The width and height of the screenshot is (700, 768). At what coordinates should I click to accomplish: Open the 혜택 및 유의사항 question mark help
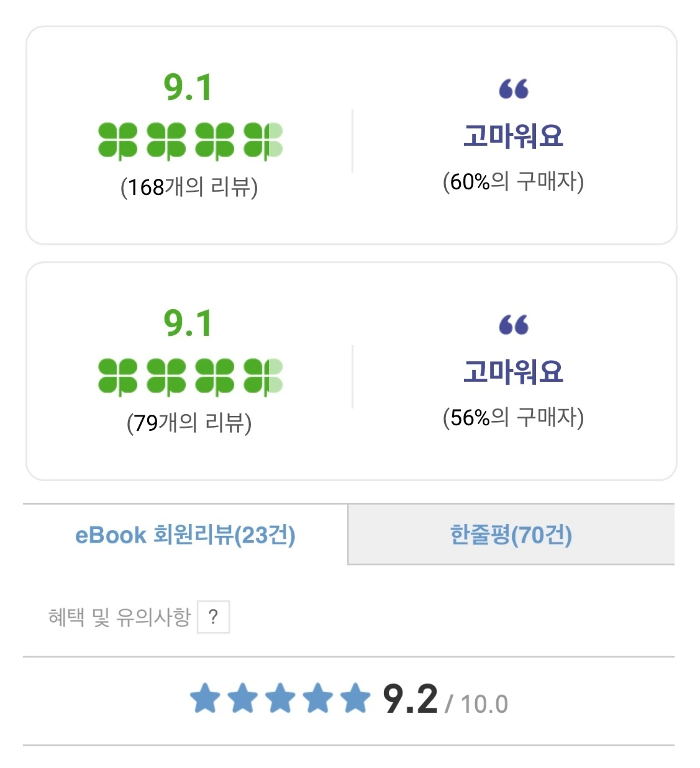213,617
